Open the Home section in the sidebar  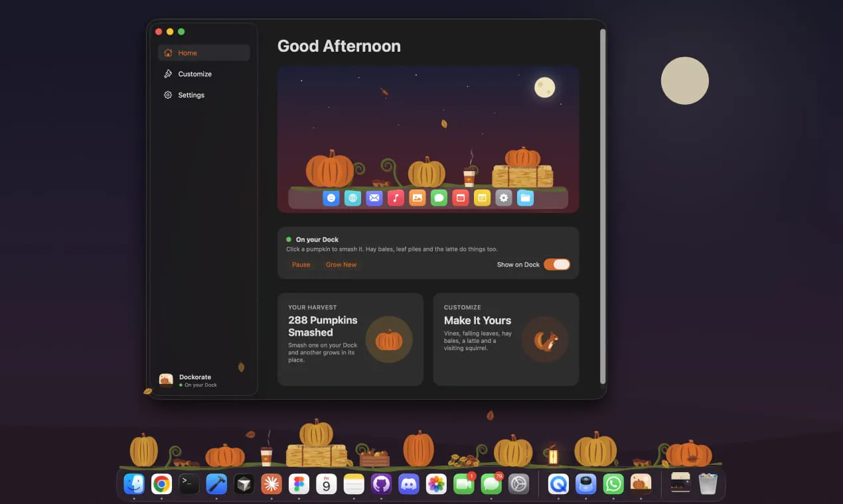[204, 53]
